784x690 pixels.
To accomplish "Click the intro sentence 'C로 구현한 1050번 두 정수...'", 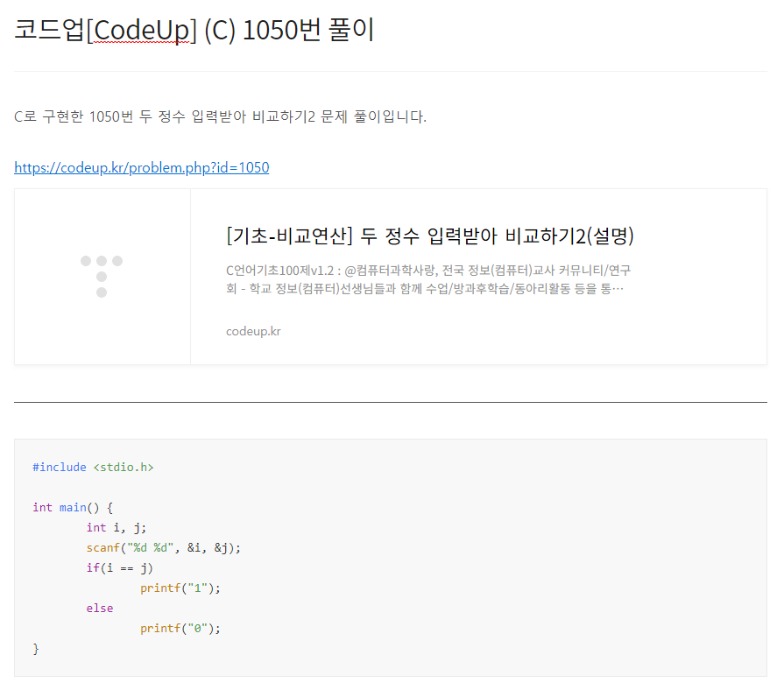I will coord(220,116).
